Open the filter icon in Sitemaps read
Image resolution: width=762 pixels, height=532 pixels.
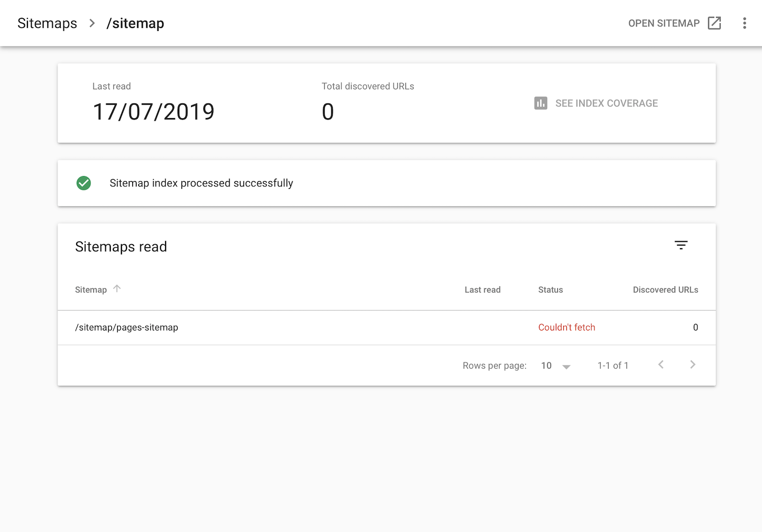point(681,246)
